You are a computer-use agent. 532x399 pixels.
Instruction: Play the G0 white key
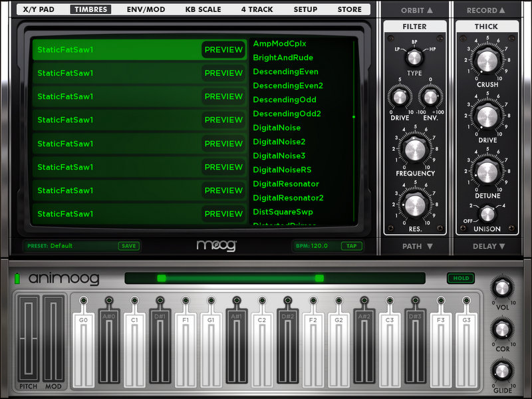coord(84,350)
